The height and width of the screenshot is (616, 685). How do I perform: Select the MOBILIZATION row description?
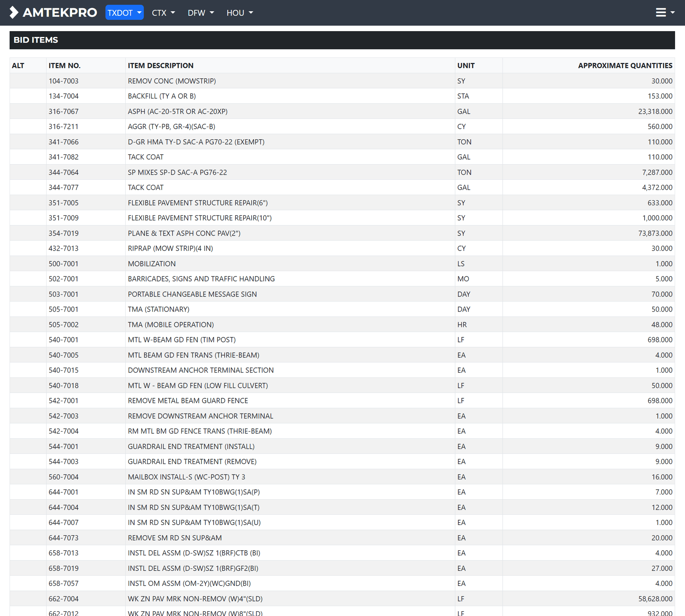tap(152, 264)
